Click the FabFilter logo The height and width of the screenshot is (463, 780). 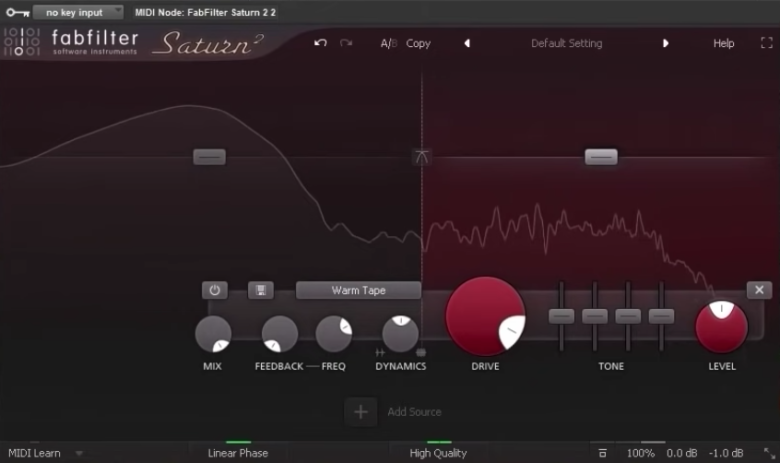click(71, 42)
